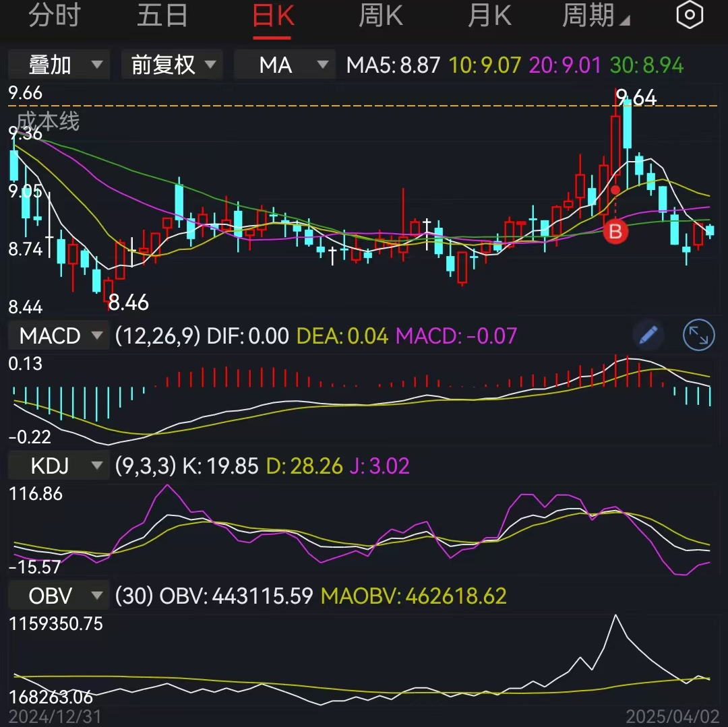The width and height of the screenshot is (728, 727).
Task: Expand the MACD panel to fullscreen
Action: (x=698, y=335)
